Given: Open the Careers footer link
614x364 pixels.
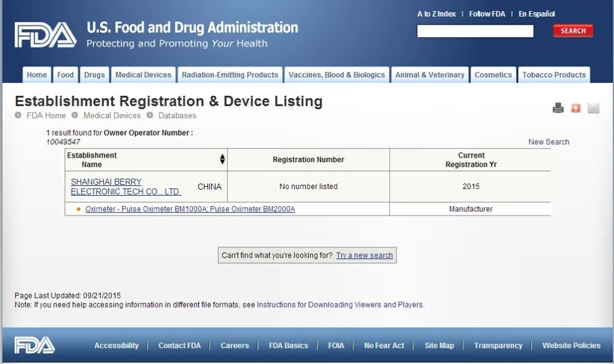Looking at the screenshot, I should pos(235,345).
